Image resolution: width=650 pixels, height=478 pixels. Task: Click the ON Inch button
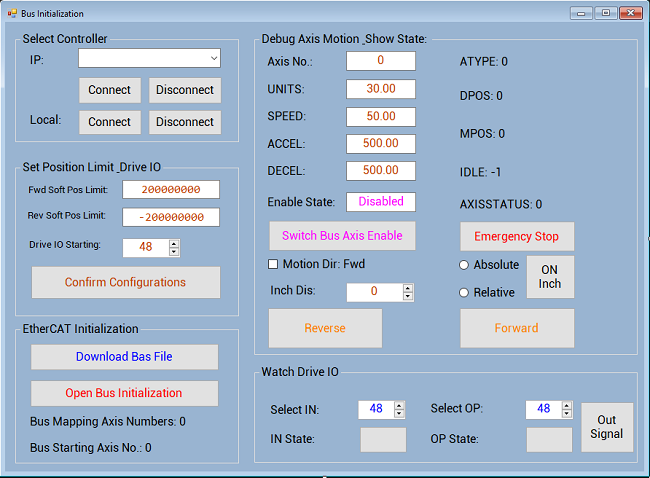pos(550,277)
